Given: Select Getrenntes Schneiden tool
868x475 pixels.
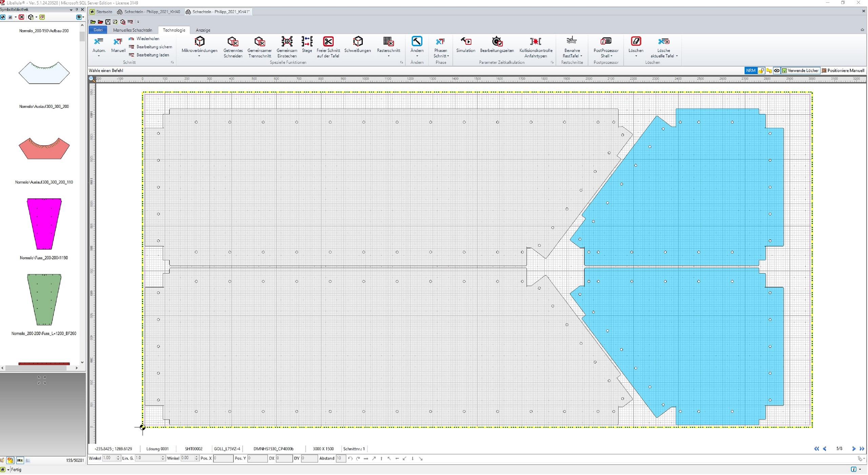Looking at the screenshot, I should pyautogui.click(x=233, y=42).
